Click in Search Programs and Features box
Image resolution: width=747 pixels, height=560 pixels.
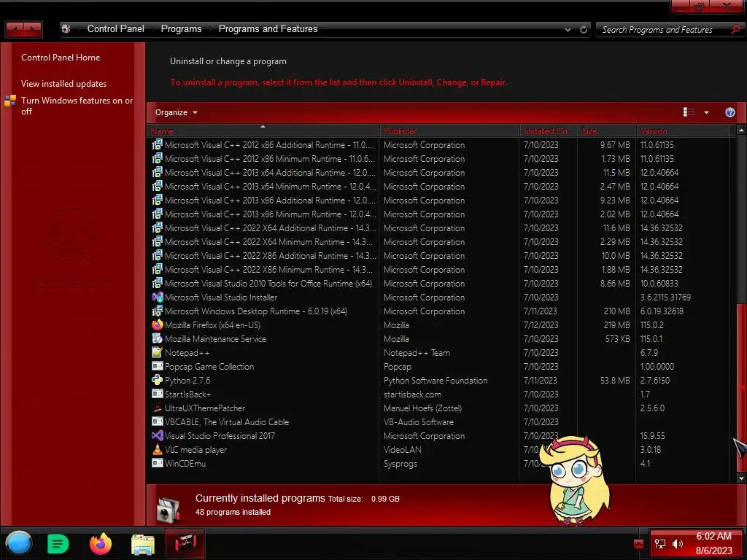coord(662,29)
